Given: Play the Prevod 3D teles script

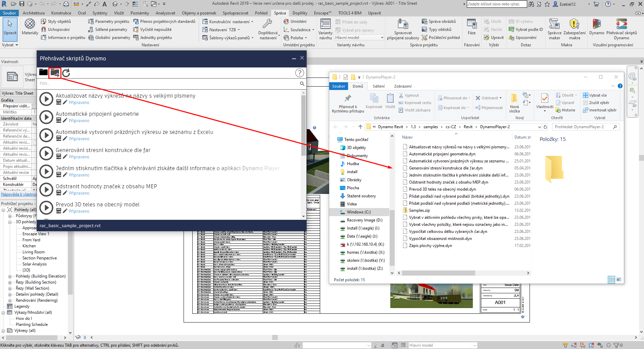Looking at the screenshot, I should 46,208.
